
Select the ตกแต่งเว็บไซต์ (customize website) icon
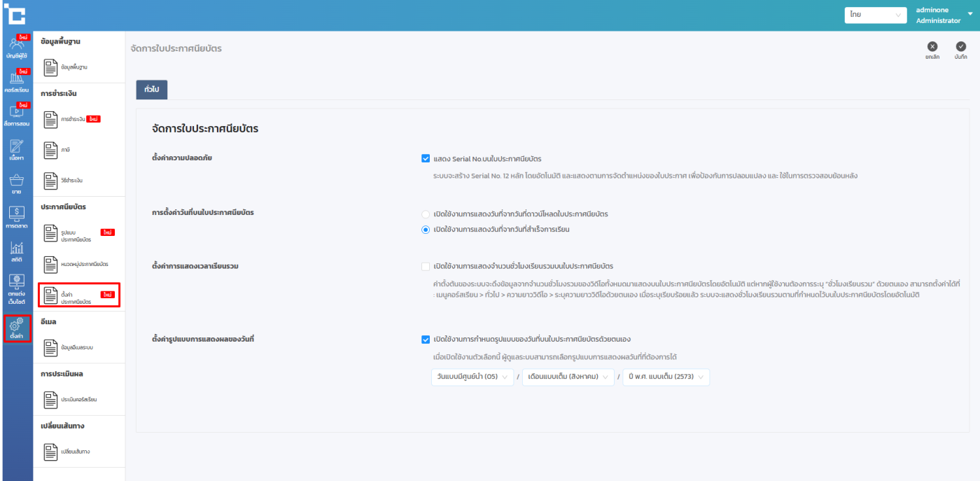(16, 288)
